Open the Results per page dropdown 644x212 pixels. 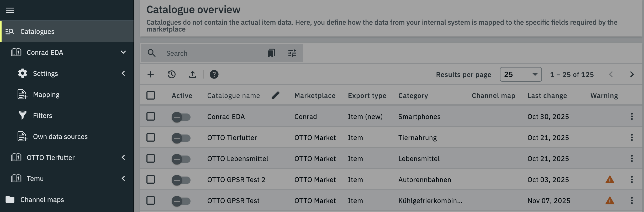(x=521, y=74)
